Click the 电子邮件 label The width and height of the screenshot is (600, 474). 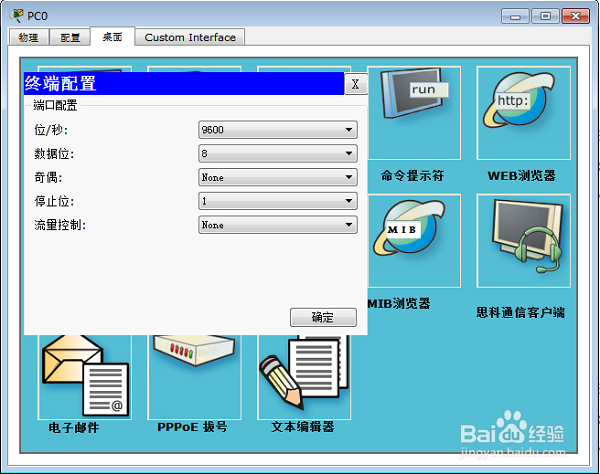74,427
